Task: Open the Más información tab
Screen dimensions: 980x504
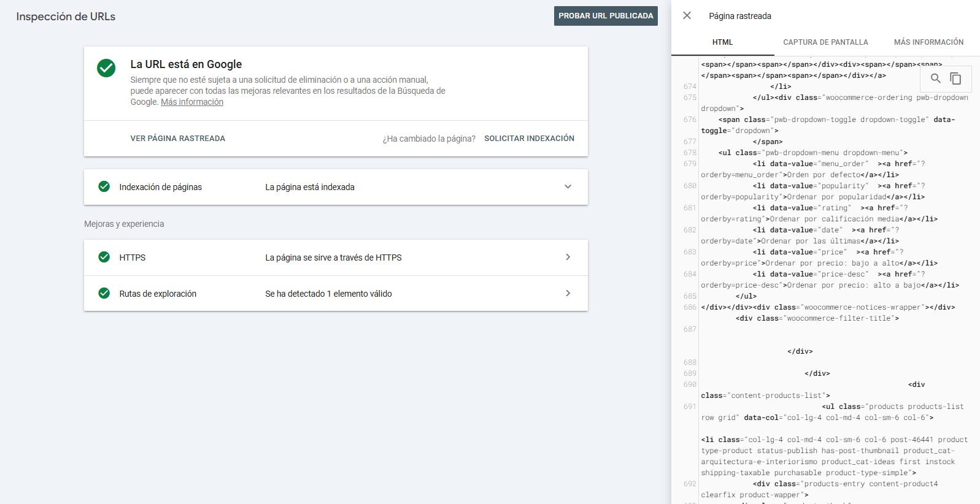Action: click(x=928, y=42)
